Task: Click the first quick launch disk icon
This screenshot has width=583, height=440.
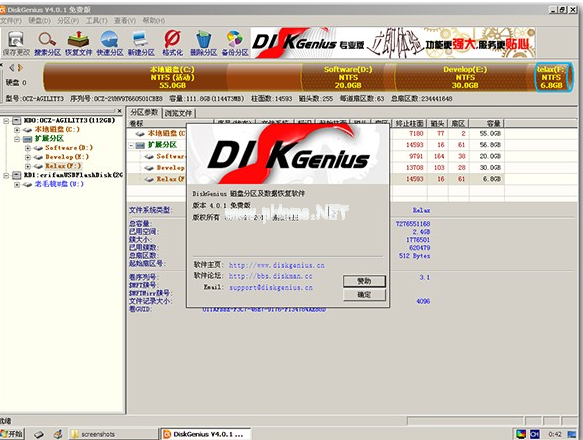Action: [39, 434]
